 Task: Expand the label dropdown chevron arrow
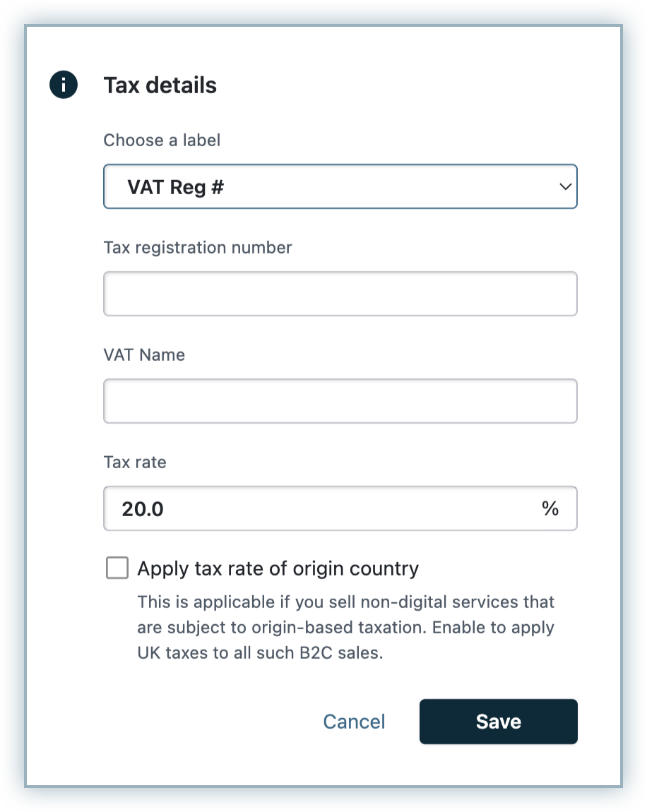click(564, 187)
